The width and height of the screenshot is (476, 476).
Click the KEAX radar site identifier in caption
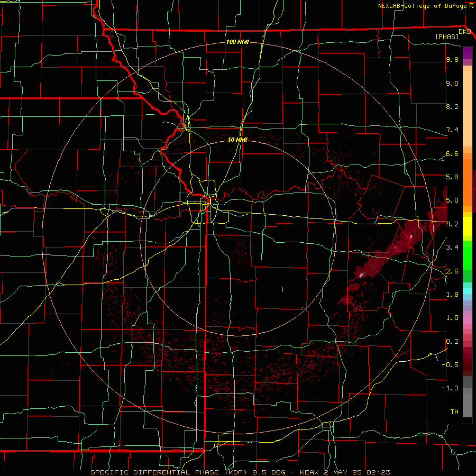point(309,472)
